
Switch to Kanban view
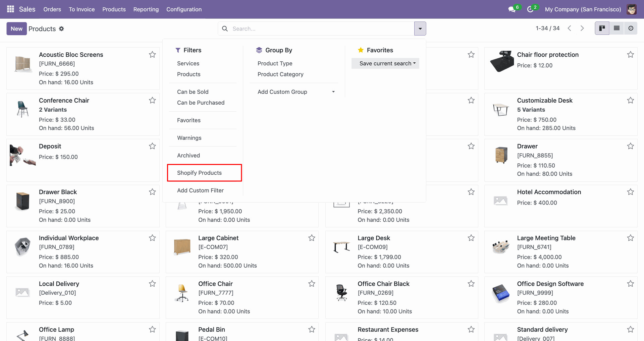coord(602,29)
